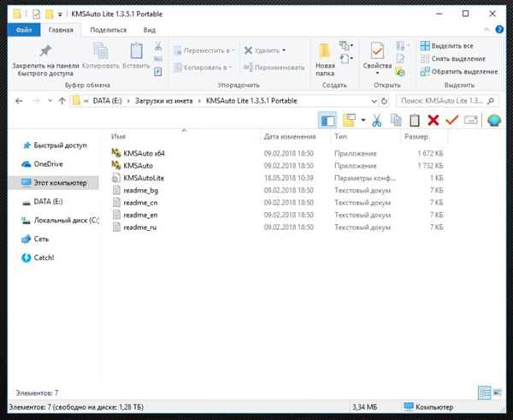Collapse the ribbon chevron
This screenshot has width=513, height=420.
486,29
